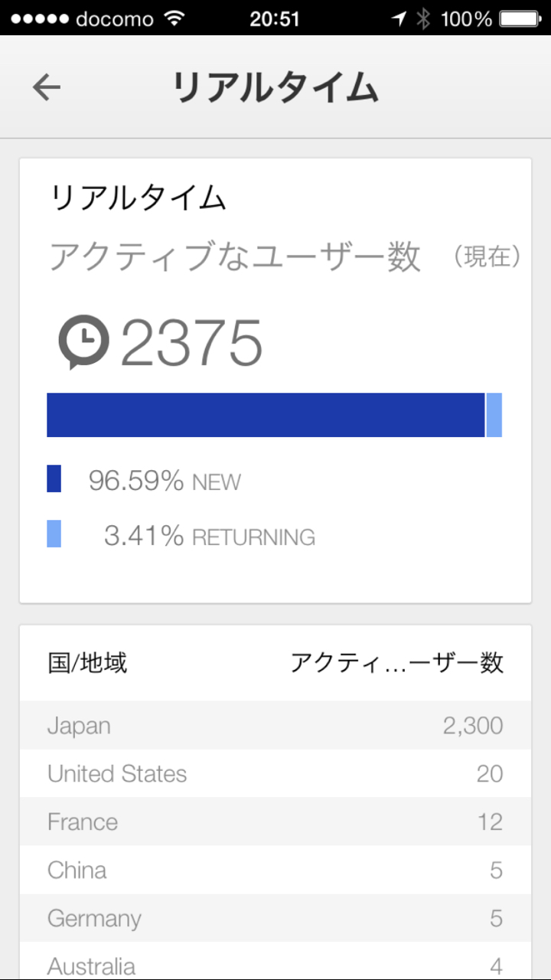This screenshot has width=551, height=980.
Task: Tap the Australia row
Action: point(275,965)
